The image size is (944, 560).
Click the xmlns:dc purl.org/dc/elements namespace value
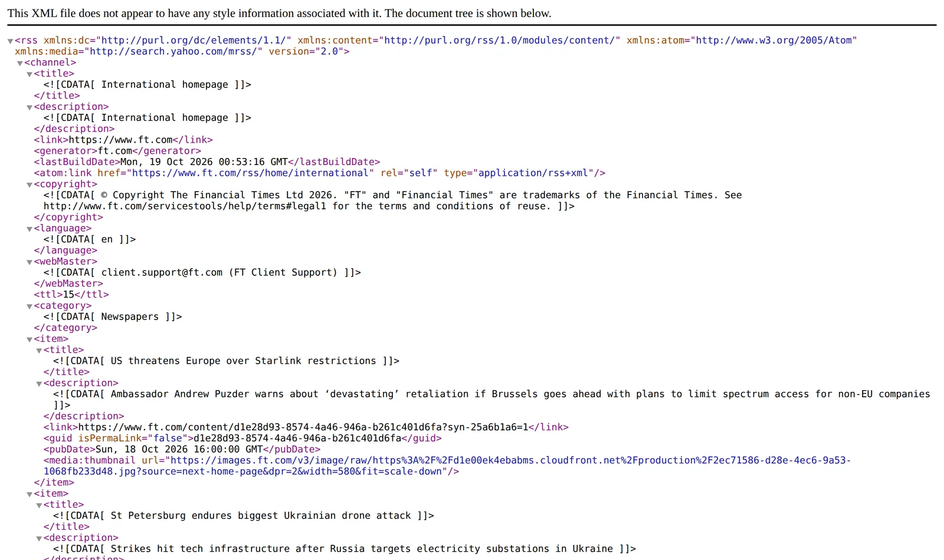pyautogui.click(x=194, y=40)
